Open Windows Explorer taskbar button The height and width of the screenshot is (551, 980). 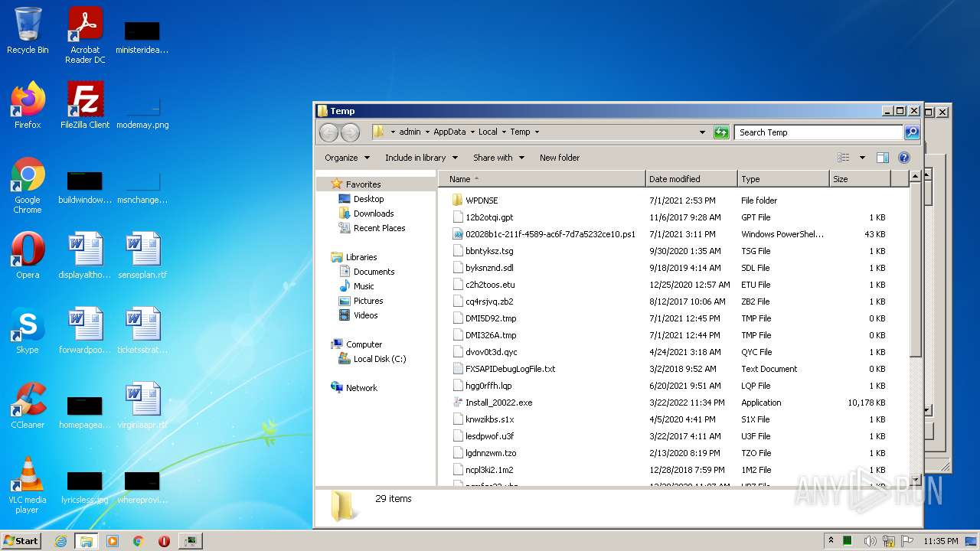[x=87, y=541]
